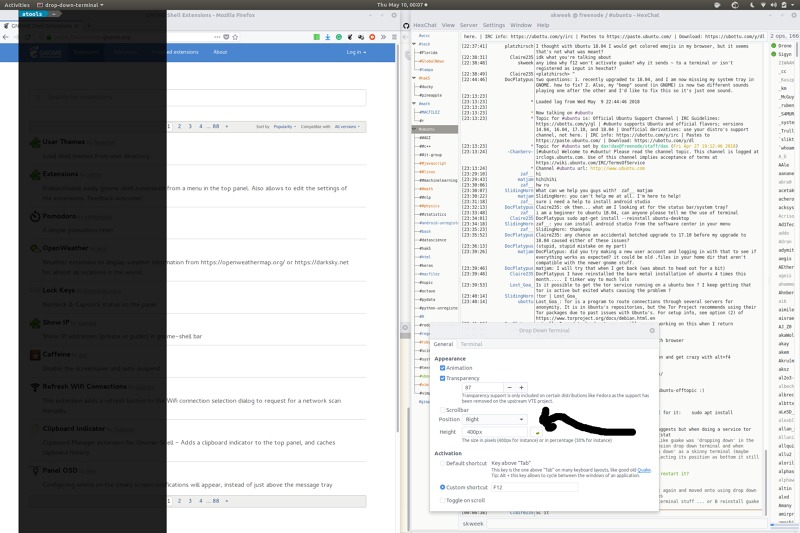Open About link on GNOME extensions site

point(220,52)
